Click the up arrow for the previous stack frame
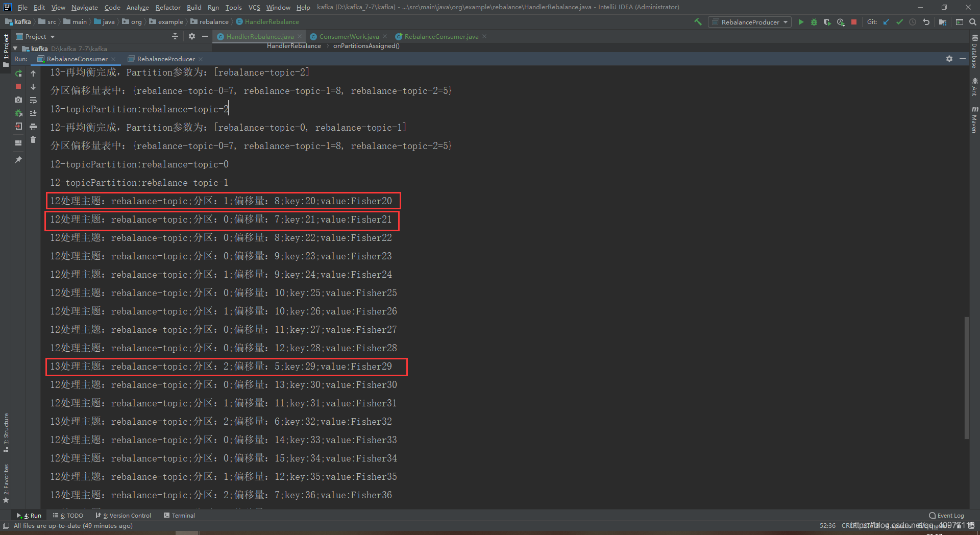This screenshot has width=980, height=535. [x=33, y=74]
